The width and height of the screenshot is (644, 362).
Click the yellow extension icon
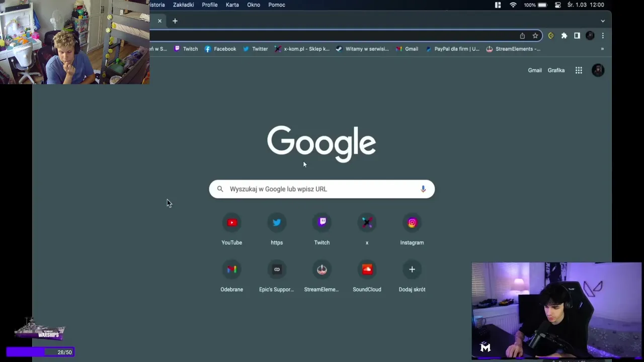551,36
